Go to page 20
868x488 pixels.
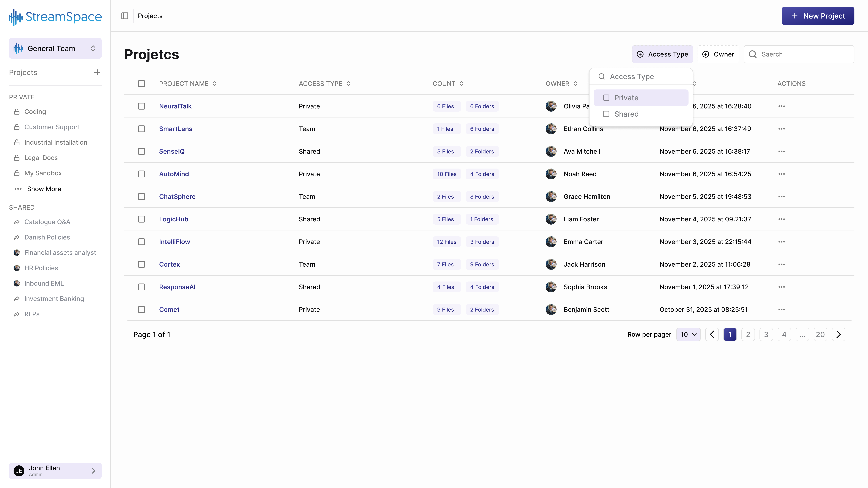(820, 334)
